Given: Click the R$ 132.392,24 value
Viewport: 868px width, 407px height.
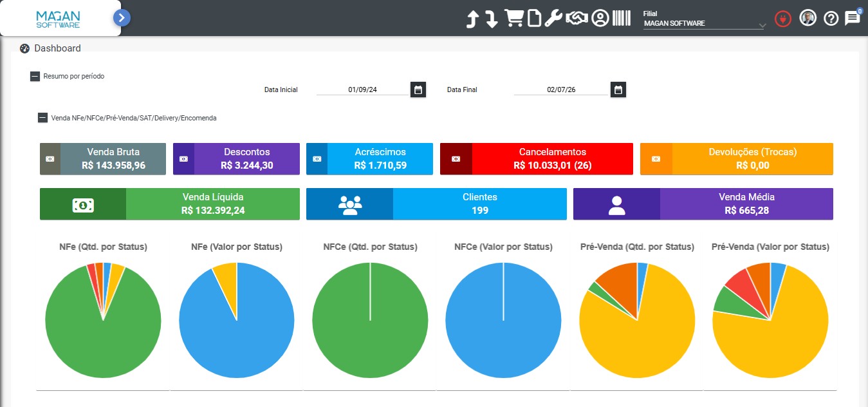Looking at the screenshot, I should (213, 210).
